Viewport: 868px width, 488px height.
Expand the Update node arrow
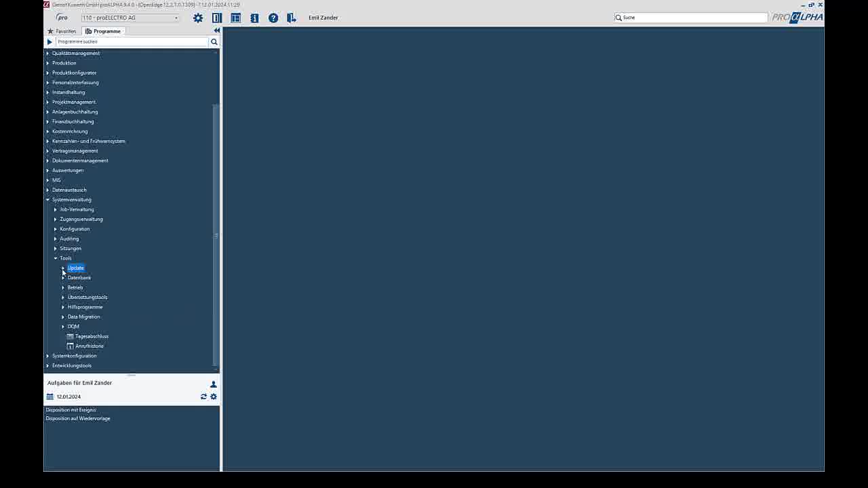pos(63,268)
